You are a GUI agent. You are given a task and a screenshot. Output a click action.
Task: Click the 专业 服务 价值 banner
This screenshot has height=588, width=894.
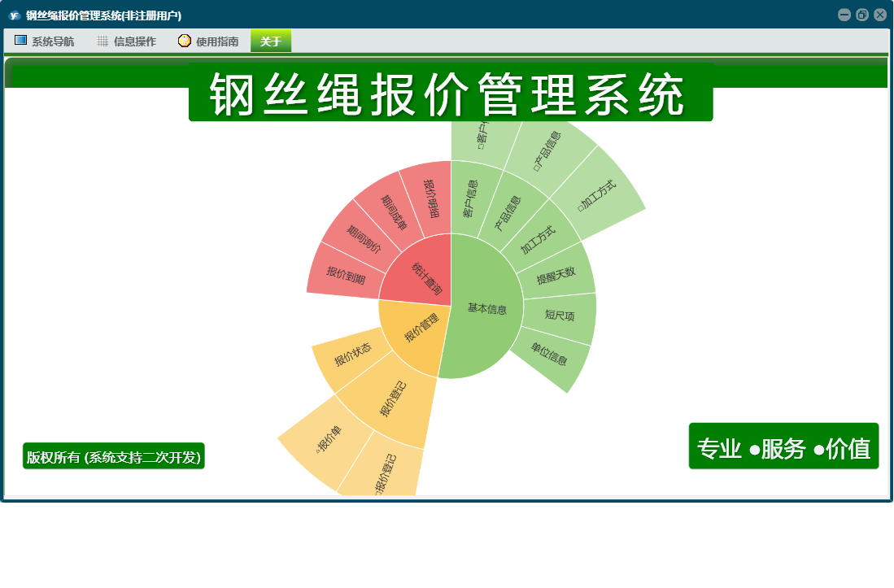(x=783, y=446)
